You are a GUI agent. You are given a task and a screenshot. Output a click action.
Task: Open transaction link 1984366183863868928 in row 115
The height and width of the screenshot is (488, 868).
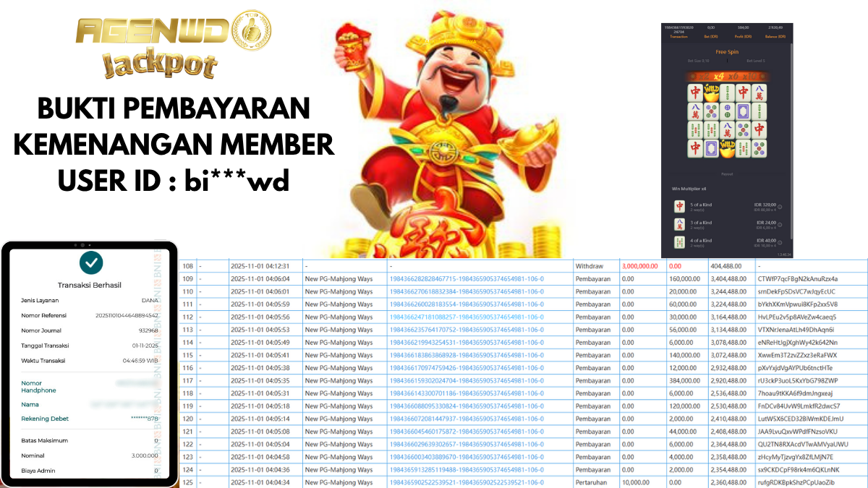point(467,355)
